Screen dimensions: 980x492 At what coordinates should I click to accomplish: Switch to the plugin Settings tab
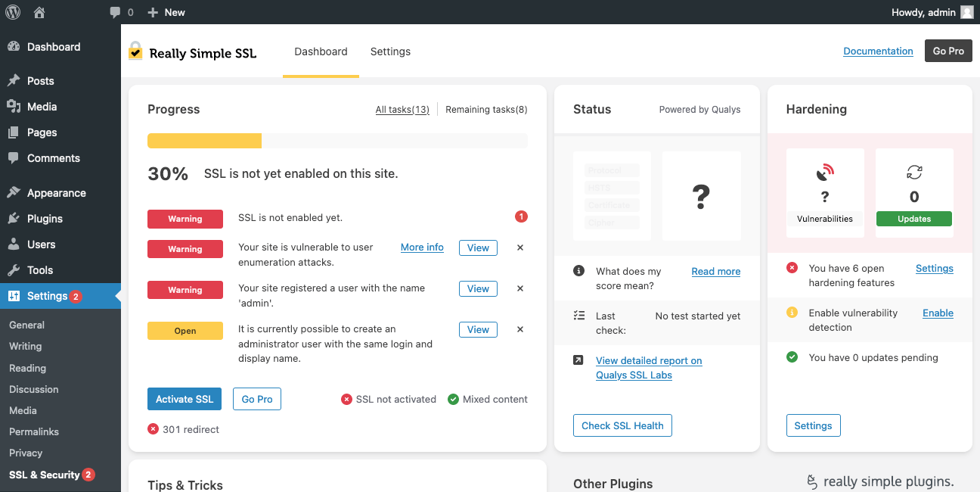point(390,51)
